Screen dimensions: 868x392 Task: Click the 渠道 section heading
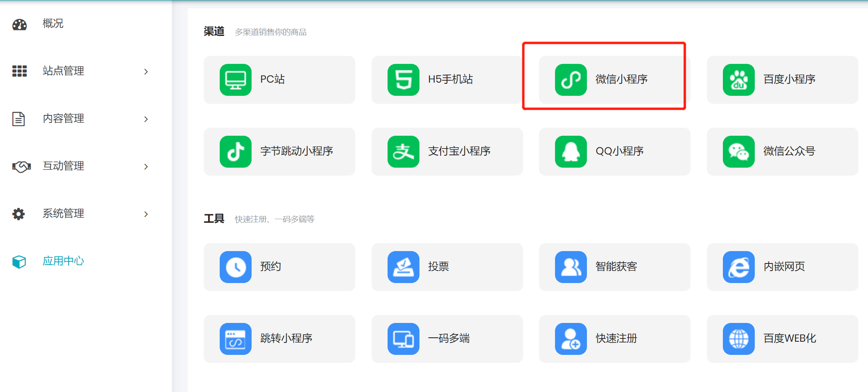[214, 32]
